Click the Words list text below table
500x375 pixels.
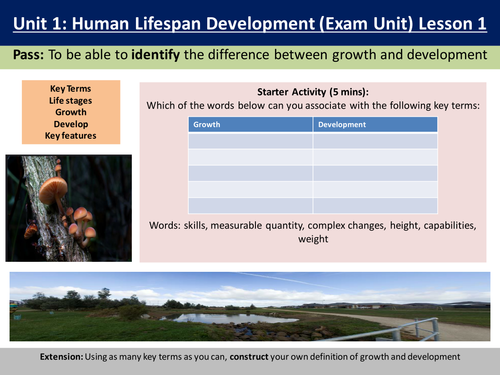[x=313, y=232]
